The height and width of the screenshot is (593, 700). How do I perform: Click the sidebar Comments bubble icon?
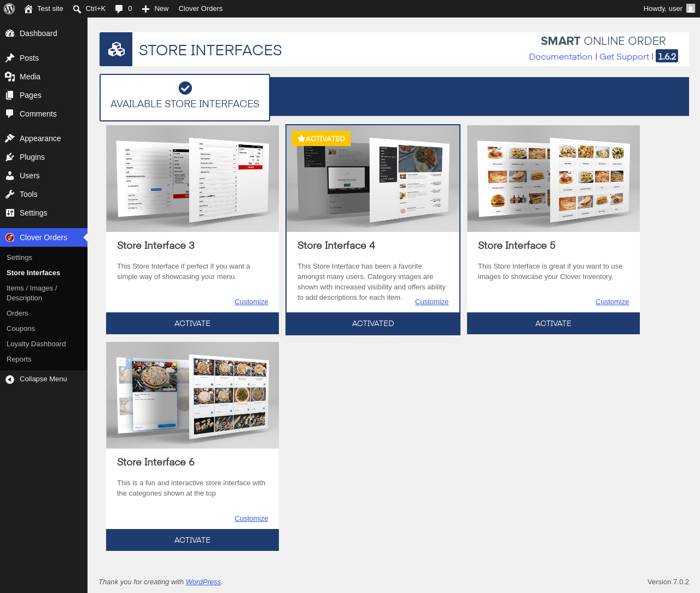10,114
